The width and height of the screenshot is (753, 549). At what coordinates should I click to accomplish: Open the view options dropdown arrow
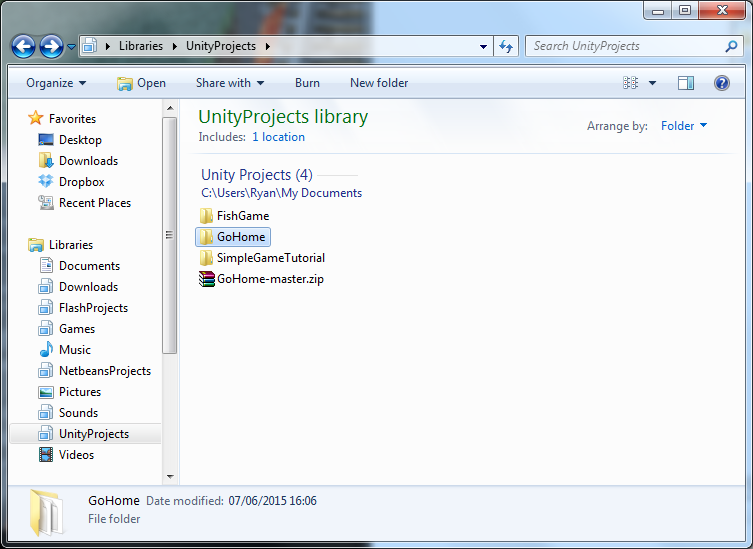point(652,83)
